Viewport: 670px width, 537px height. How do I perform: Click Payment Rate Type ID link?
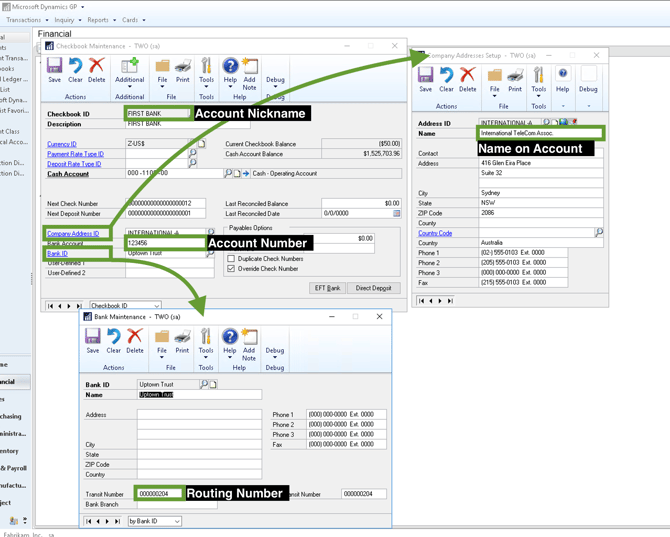coord(75,154)
